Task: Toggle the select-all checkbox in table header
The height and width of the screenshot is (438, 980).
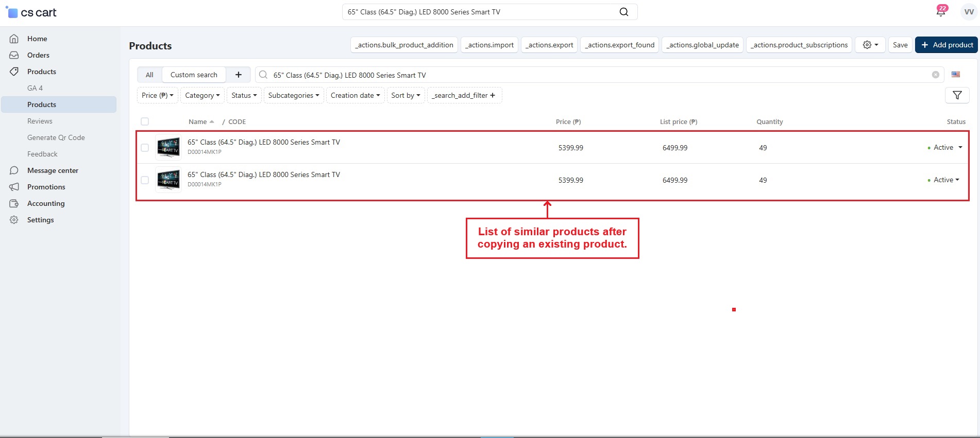Action: [x=145, y=121]
